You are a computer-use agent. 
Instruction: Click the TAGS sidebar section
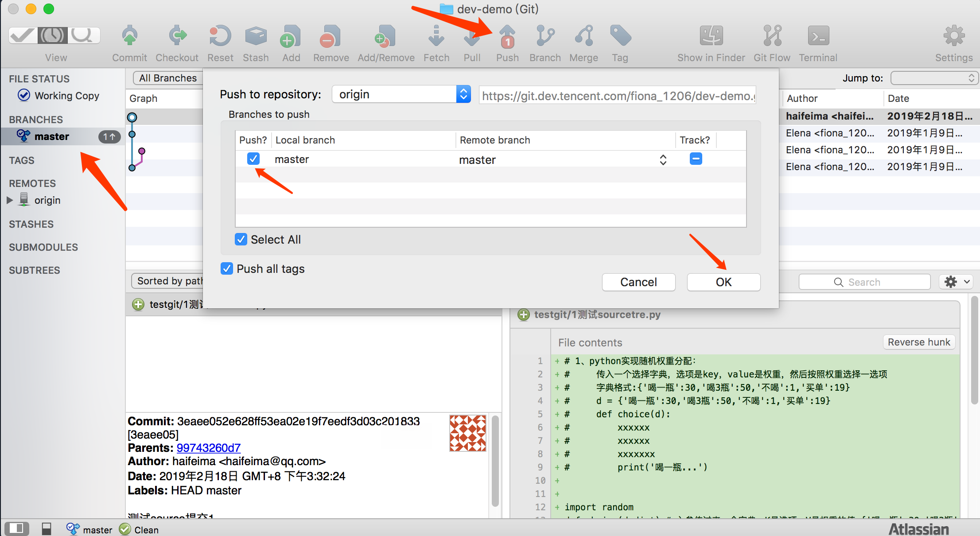(21, 160)
